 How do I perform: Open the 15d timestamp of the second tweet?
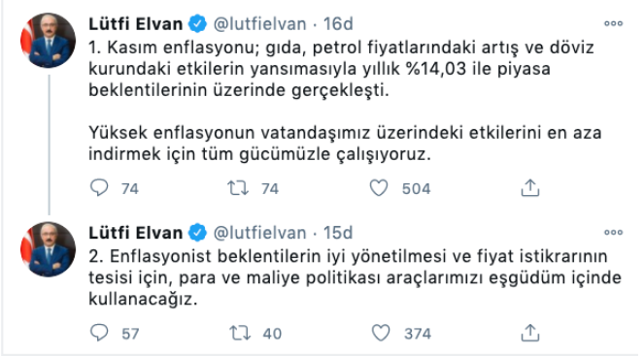[338, 233]
